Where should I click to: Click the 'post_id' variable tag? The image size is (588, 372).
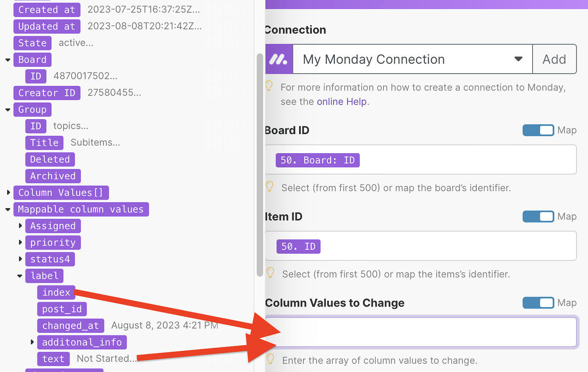61,309
